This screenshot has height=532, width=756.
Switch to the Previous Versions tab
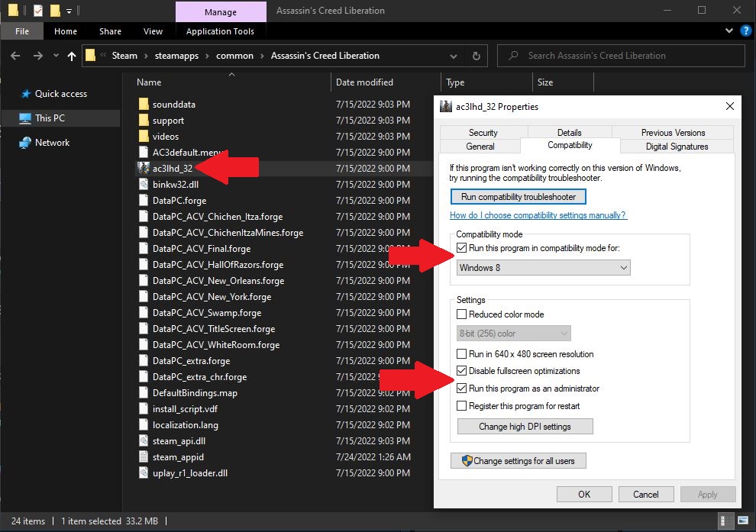point(673,133)
